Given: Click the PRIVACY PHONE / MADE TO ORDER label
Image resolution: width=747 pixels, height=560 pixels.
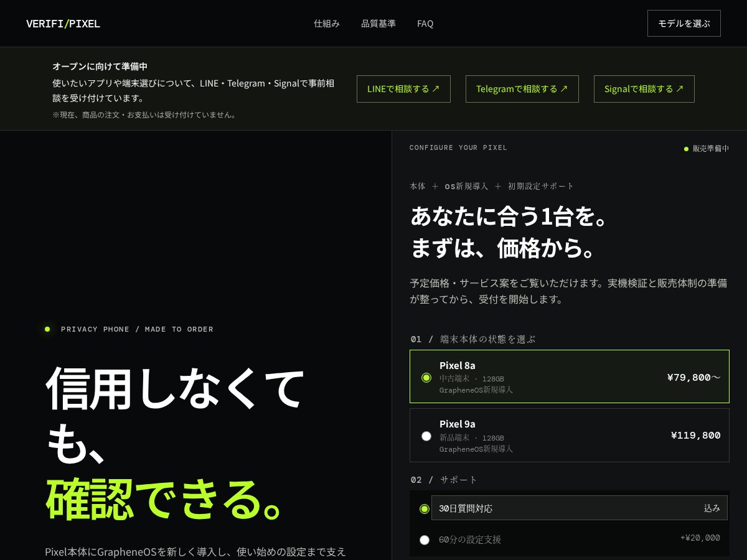Looking at the screenshot, I should [x=137, y=329].
